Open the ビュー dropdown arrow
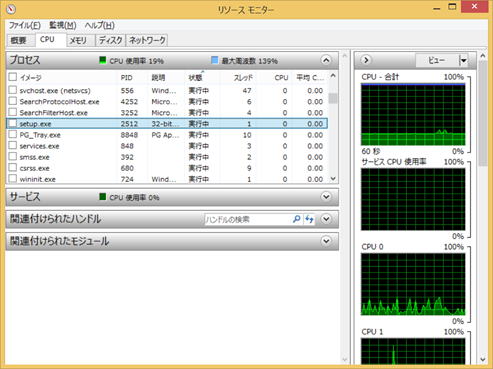 pyautogui.click(x=463, y=60)
